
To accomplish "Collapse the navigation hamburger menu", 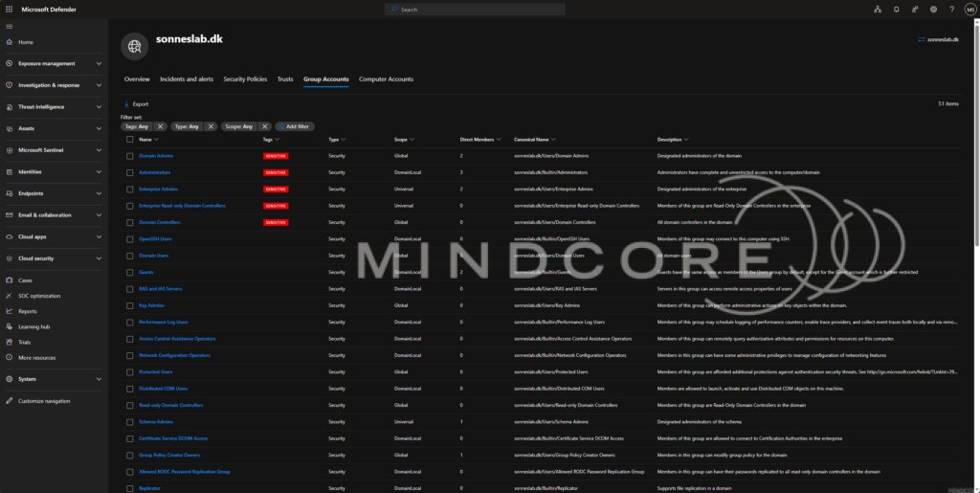I will coord(9,26).
